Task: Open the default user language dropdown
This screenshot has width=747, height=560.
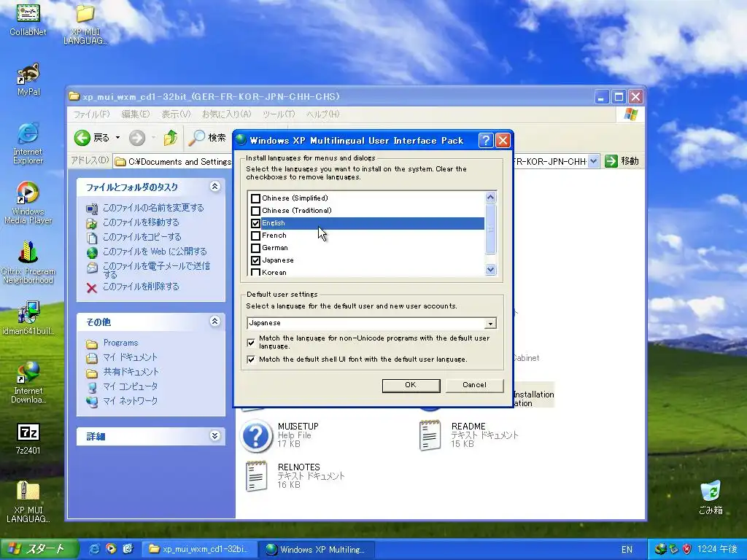Action: pyautogui.click(x=490, y=323)
